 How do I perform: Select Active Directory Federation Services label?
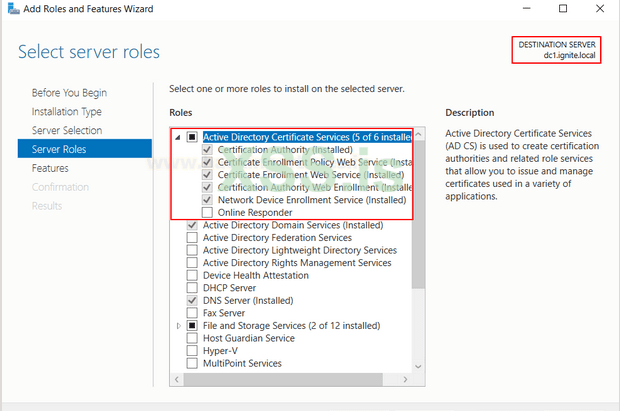click(x=277, y=238)
